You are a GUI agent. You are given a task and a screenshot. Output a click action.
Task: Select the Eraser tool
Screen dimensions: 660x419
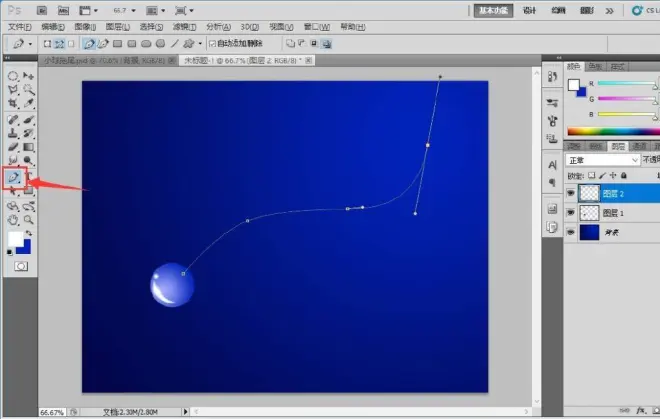tap(13, 147)
